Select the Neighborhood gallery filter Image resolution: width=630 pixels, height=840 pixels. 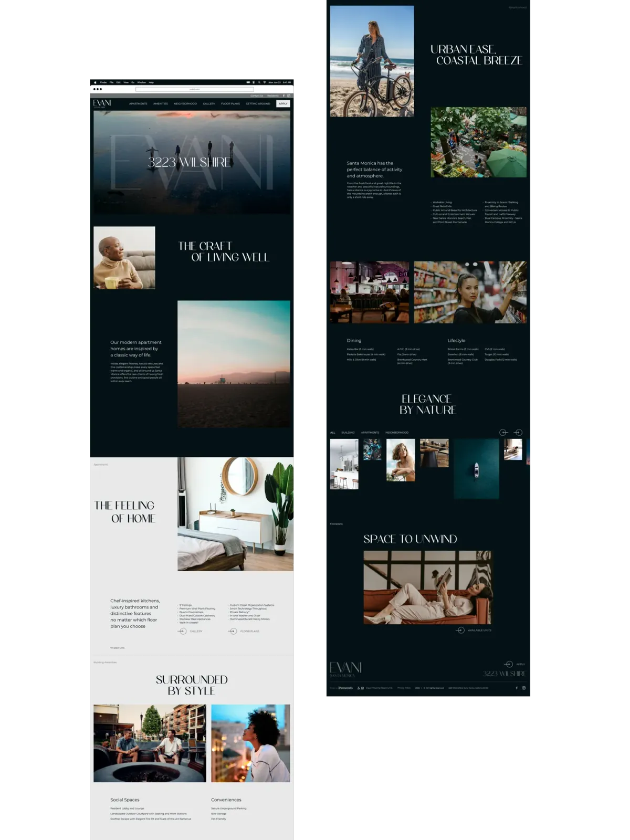pos(397,433)
